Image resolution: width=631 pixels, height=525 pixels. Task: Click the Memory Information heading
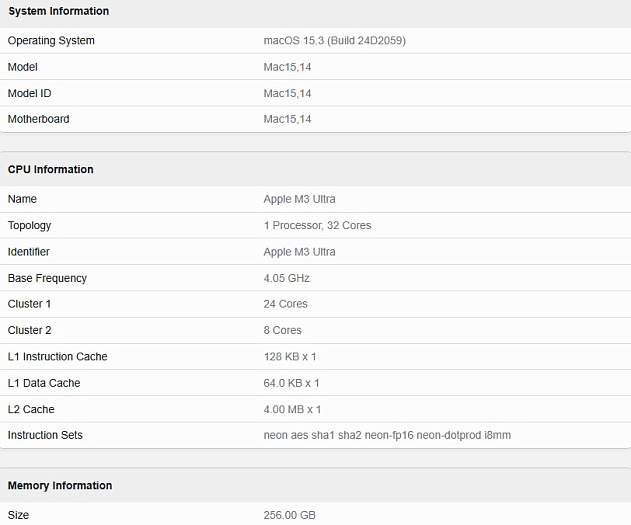click(60, 486)
